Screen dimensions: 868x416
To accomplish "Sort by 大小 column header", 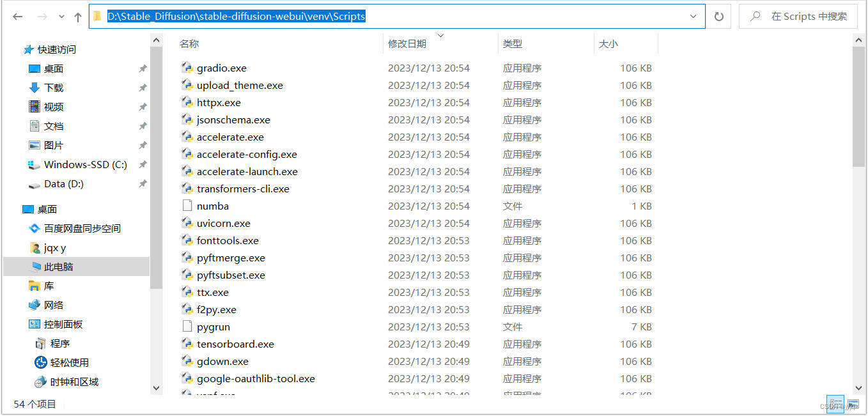I will pyautogui.click(x=608, y=43).
